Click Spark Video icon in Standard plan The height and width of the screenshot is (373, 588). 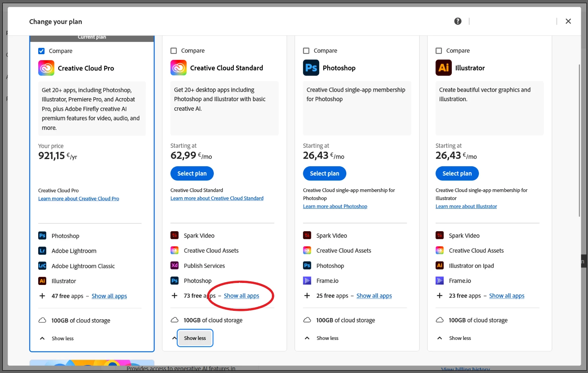[x=174, y=235]
